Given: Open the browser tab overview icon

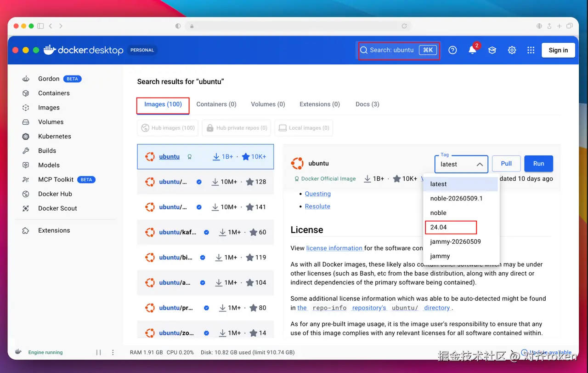Looking at the screenshot, I should [x=570, y=26].
